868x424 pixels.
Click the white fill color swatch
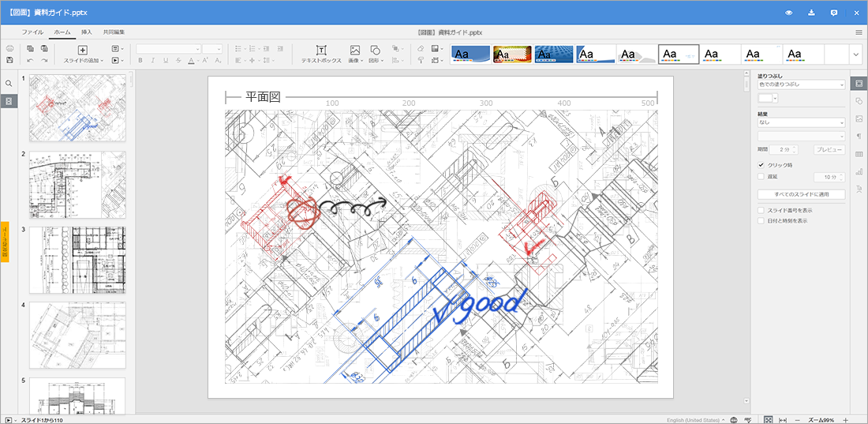[764, 98]
